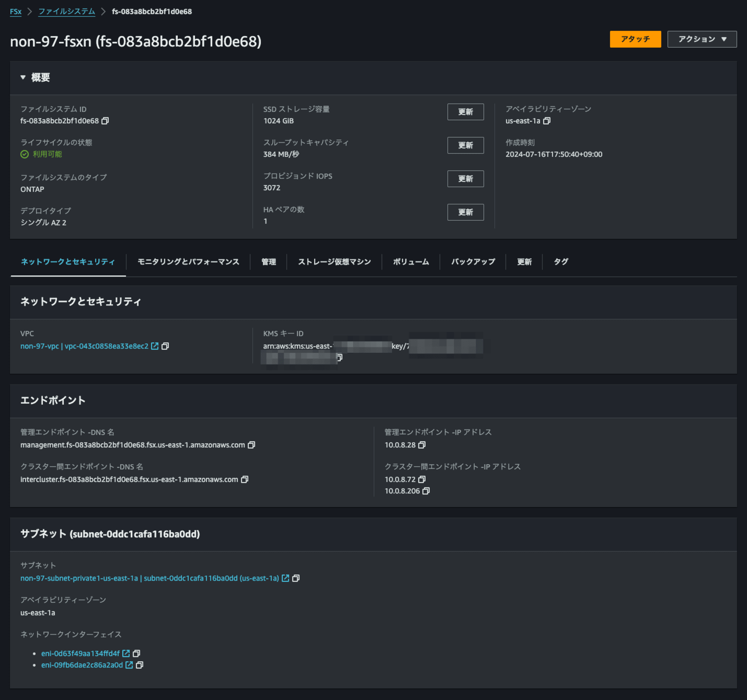The width and height of the screenshot is (747, 700).
Task: Copy intercluster IP 10.0.8.206
Action: coord(426,491)
